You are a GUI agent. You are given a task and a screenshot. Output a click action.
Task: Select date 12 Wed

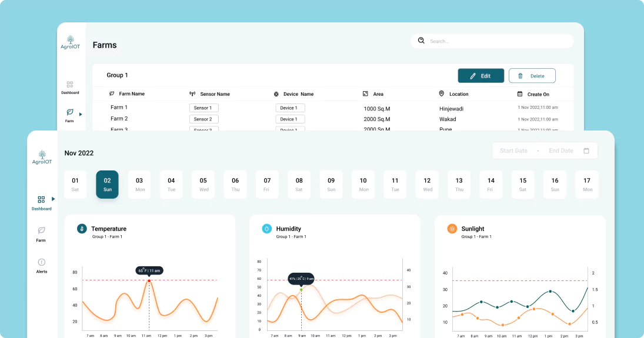(427, 185)
